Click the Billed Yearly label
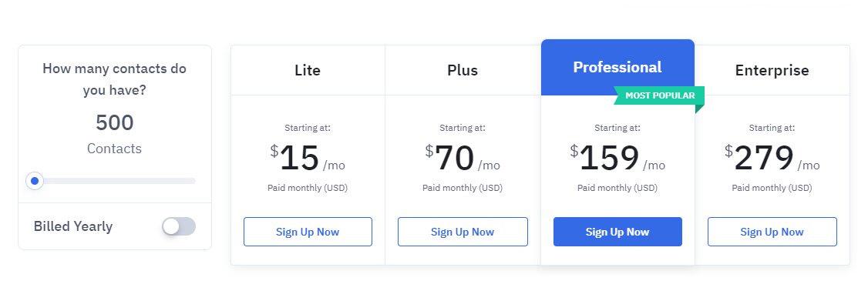Image resolution: width=868 pixels, height=301 pixels. (x=73, y=226)
